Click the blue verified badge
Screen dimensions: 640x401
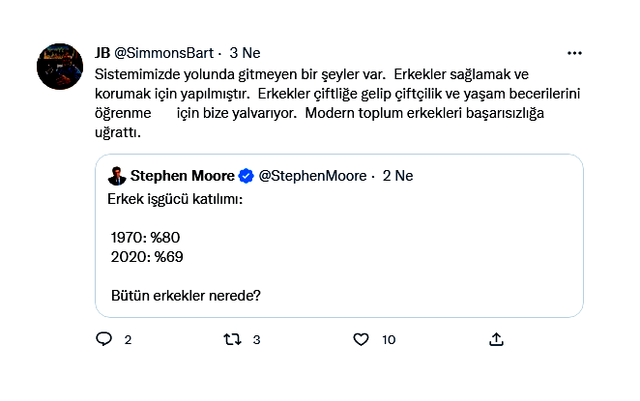click(x=246, y=176)
